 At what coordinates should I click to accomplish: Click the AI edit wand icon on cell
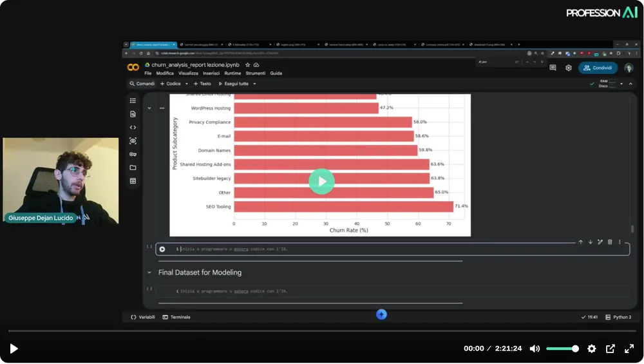tap(600, 242)
